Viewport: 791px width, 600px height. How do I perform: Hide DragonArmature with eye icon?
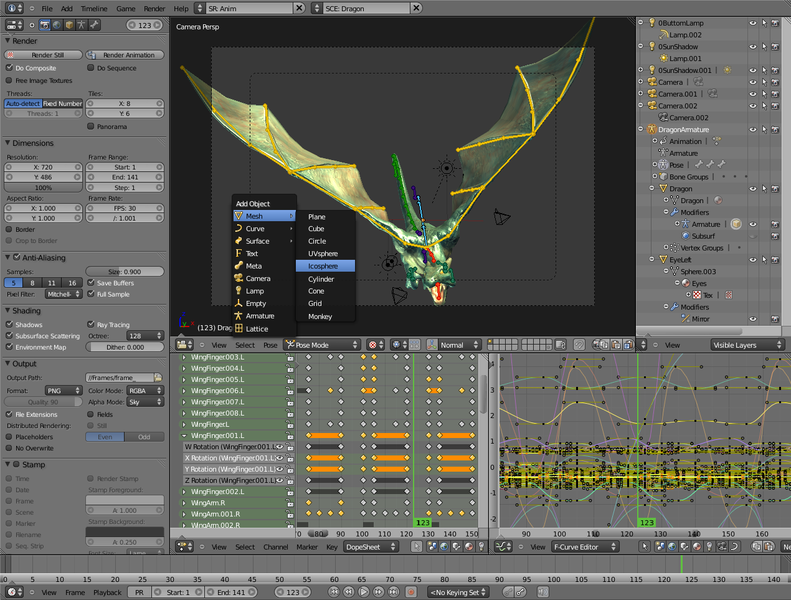click(753, 130)
